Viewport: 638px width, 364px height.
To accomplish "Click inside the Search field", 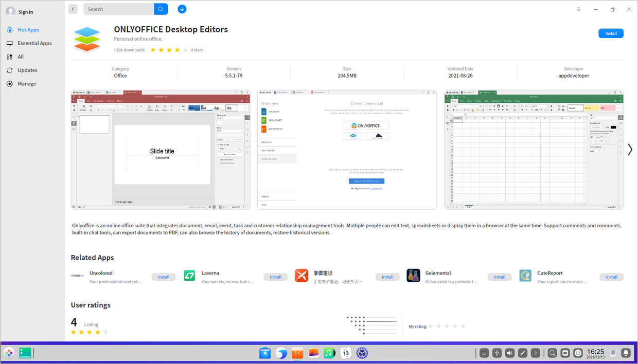I will point(118,9).
